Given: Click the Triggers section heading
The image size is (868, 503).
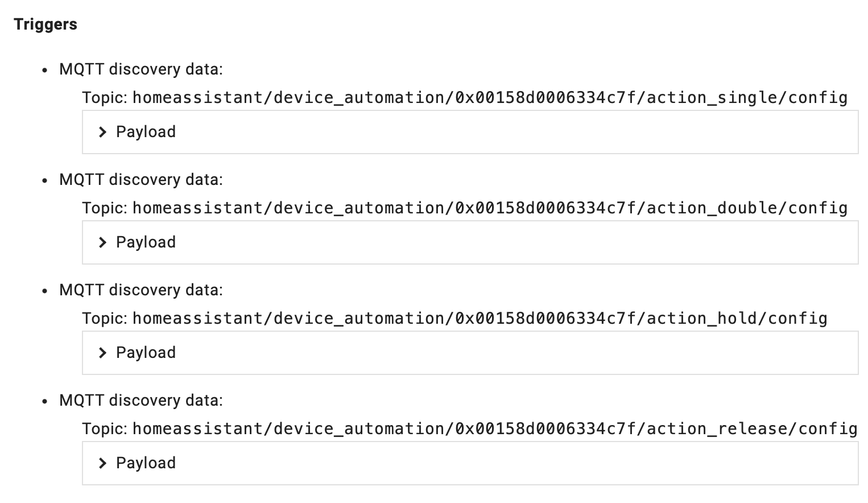Looking at the screenshot, I should tap(46, 24).
